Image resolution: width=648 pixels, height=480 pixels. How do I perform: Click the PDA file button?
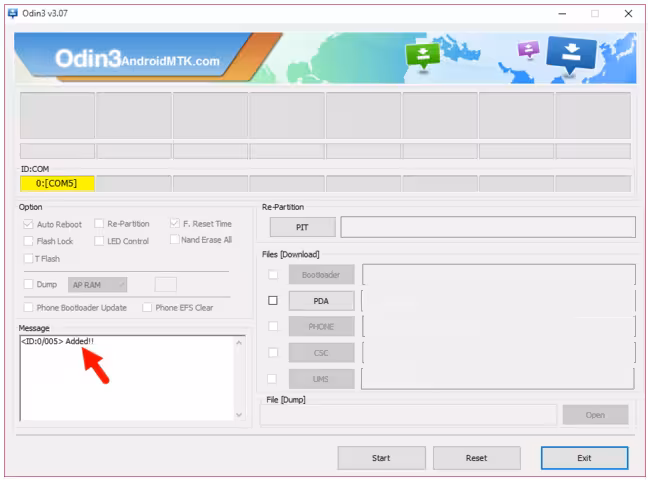pos(322,301)
